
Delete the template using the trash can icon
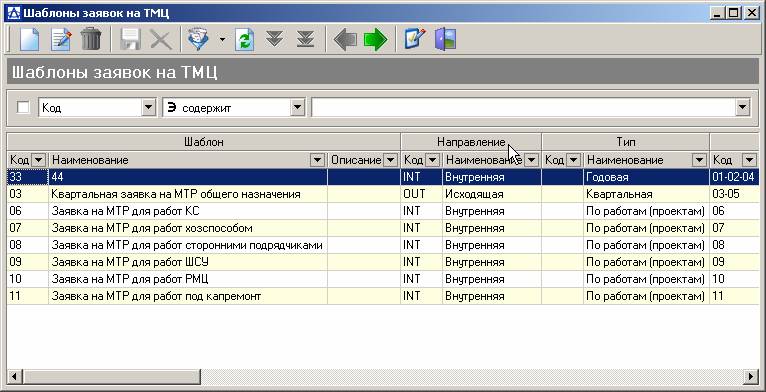tap(91, 39)
